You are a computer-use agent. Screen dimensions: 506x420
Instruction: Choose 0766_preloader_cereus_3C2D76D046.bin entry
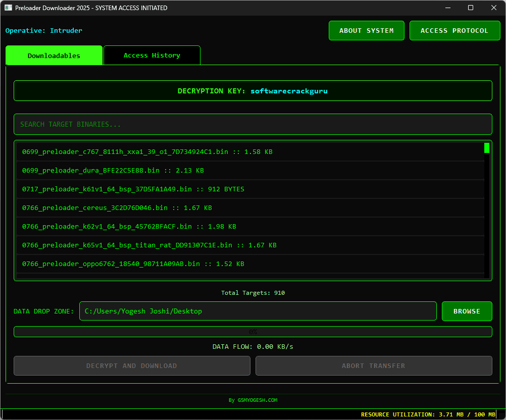point(250,208)
